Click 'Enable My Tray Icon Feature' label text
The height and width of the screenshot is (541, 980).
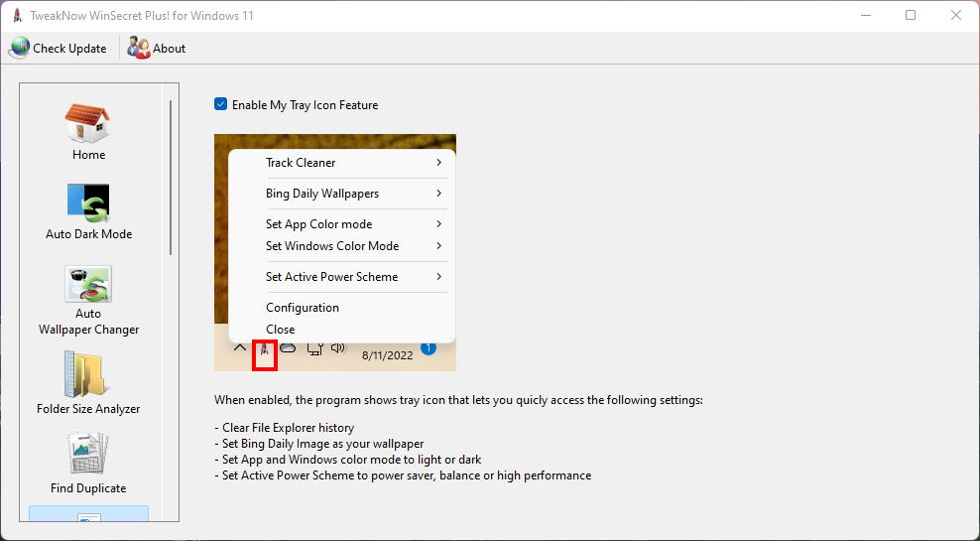[x=305, y=105]
